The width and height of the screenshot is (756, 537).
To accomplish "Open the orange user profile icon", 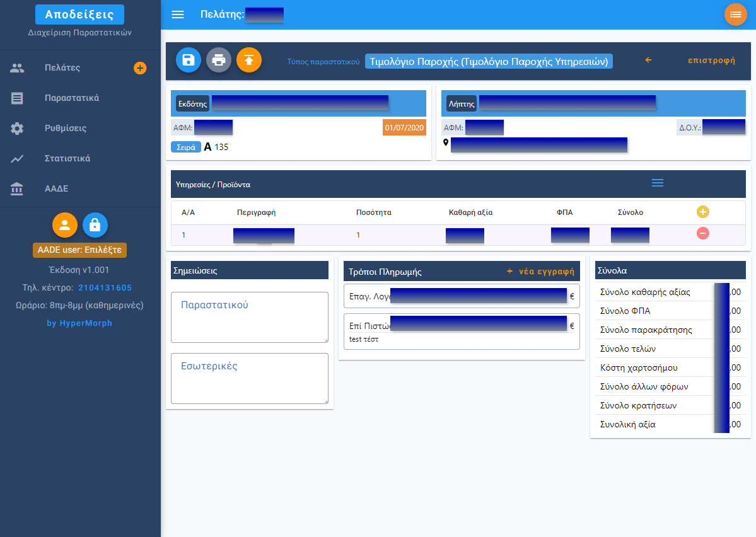I will pos(64,224).
